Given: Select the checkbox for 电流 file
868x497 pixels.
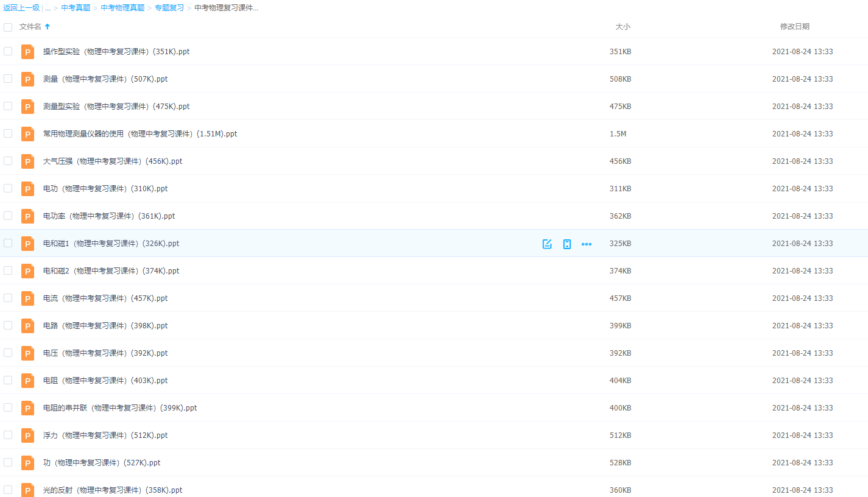Looking at the screenshot, I should [8, 298].
